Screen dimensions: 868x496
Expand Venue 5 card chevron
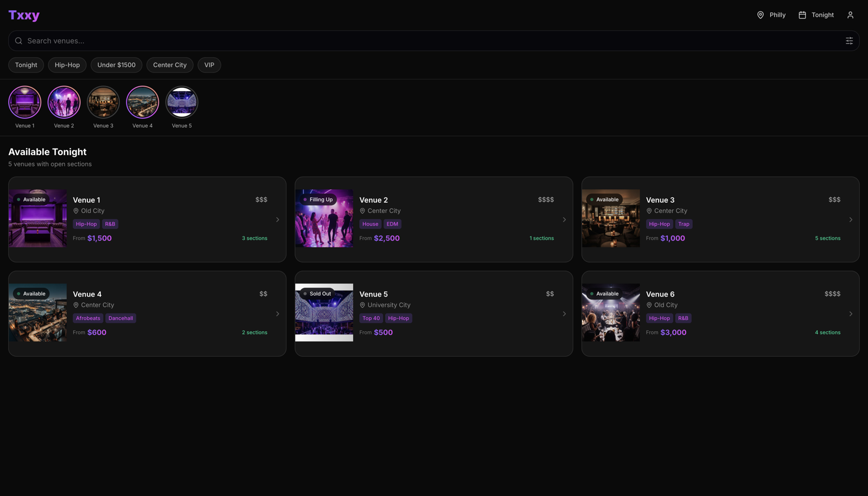564,314
